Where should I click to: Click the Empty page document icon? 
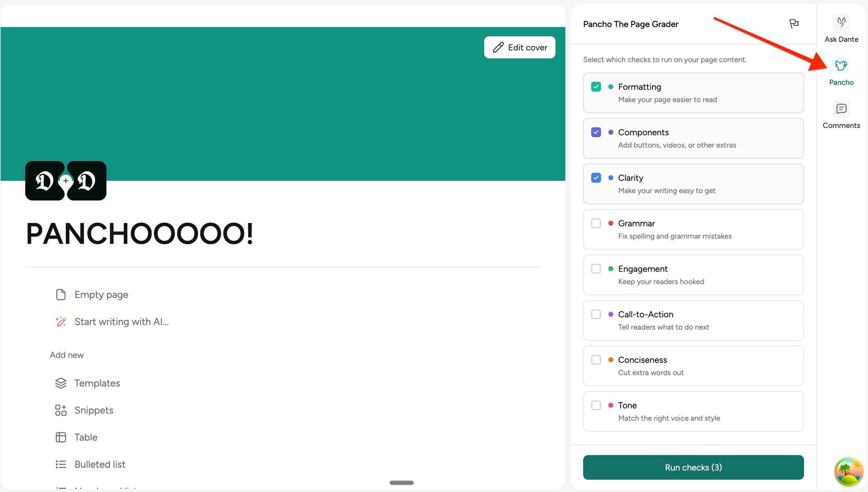click(61, 294)
